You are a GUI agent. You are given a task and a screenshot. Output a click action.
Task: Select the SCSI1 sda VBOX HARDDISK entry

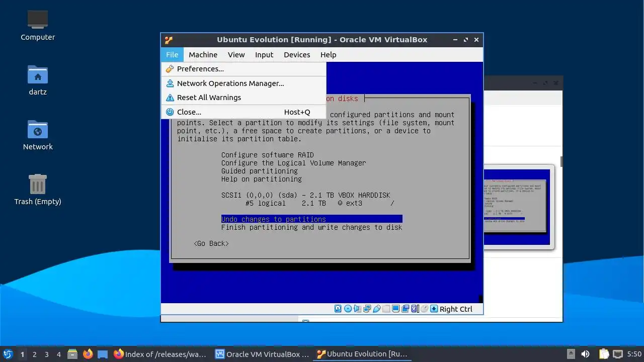point(306,195)
